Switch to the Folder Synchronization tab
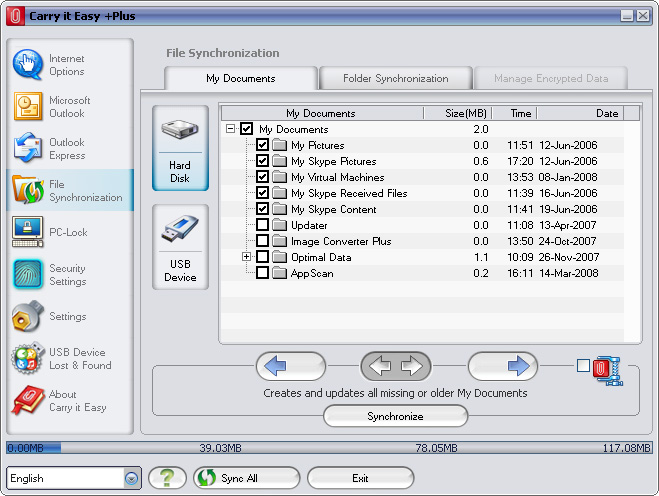The width and height of the screenshot is (659, 496). pos(395,78)
